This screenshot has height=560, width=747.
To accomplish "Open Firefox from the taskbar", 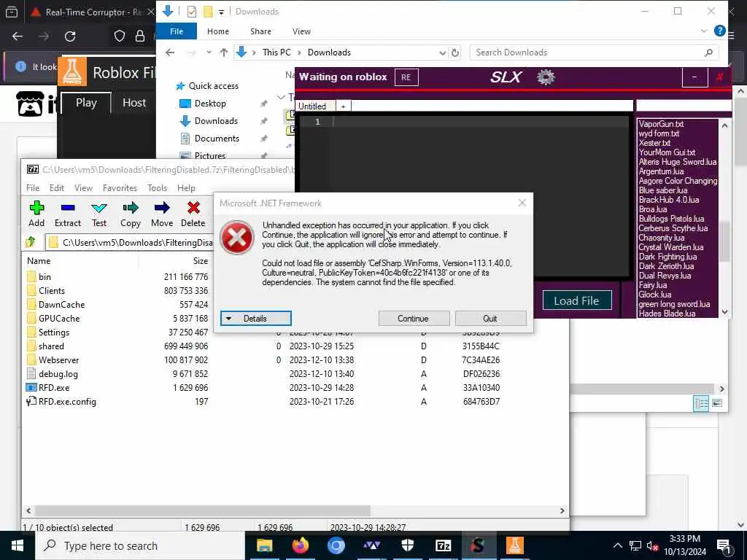I will [300, 545].
